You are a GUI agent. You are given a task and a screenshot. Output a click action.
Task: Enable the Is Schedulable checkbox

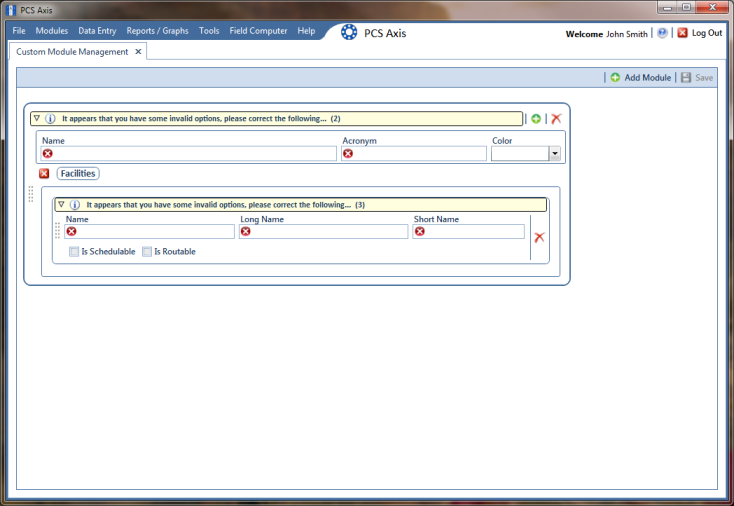(x=74, y=252)
